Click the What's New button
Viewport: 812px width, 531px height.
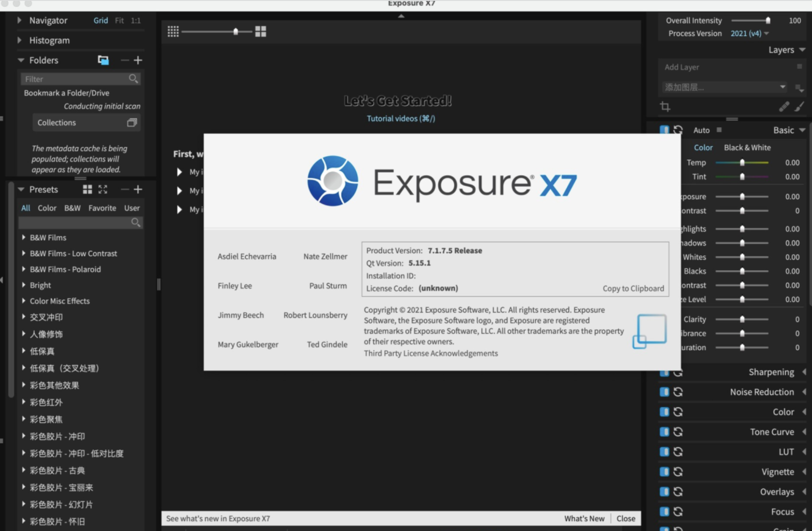click(x=584, y=519)
